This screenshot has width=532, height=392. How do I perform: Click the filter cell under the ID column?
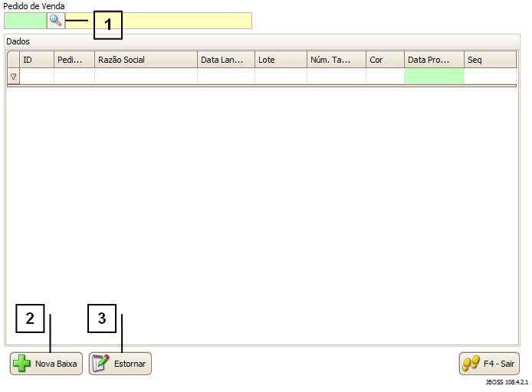(37, 77)
